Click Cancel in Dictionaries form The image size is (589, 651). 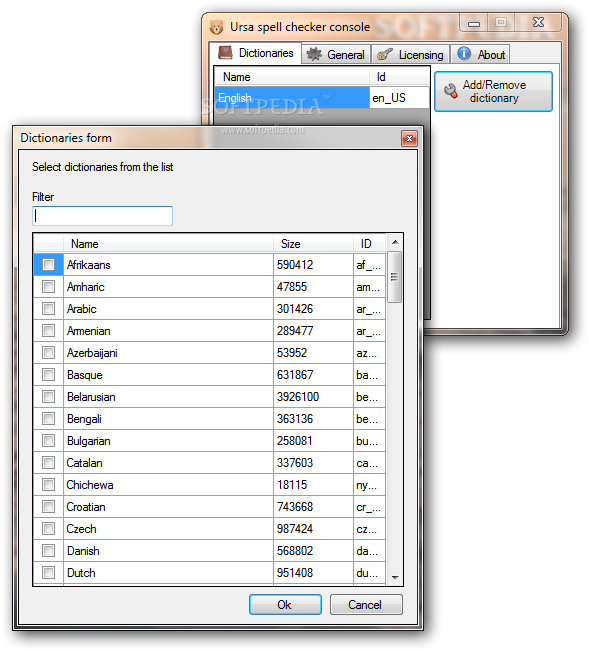point(366,604)
